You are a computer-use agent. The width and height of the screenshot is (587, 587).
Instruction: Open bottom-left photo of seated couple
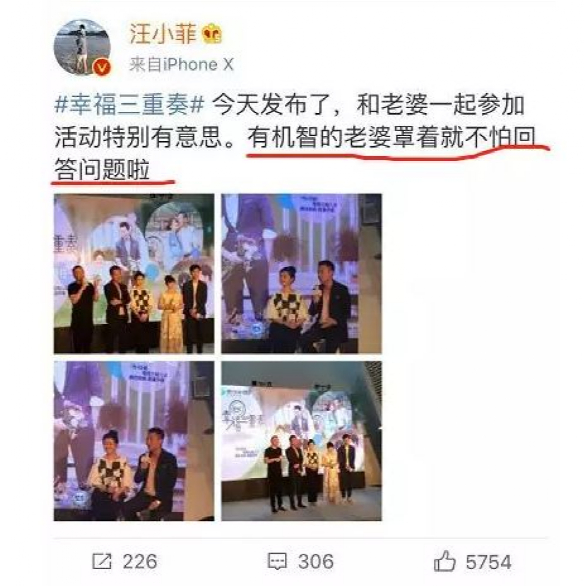tap(134, 441)
